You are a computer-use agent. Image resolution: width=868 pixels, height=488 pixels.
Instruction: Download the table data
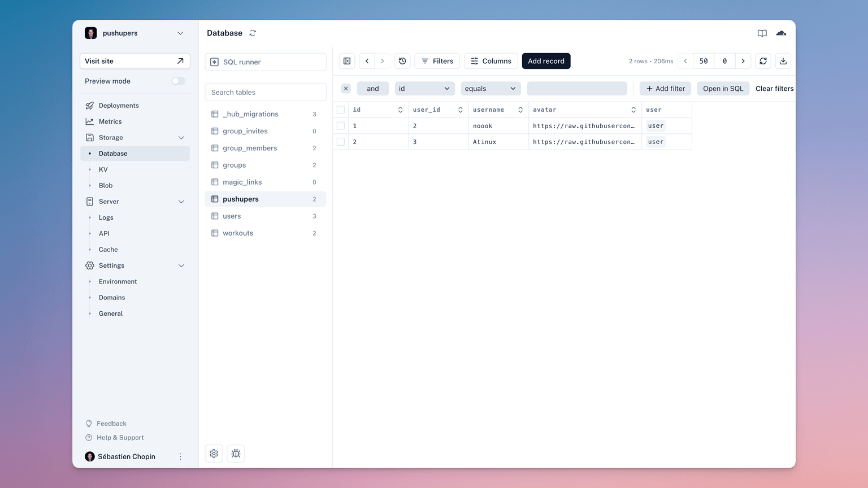[x=783, y=60]
